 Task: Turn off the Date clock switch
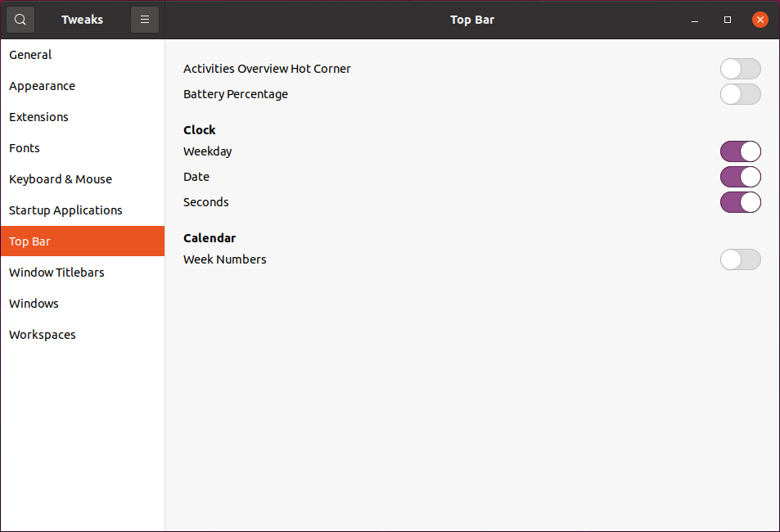click(x=740, y=177)
